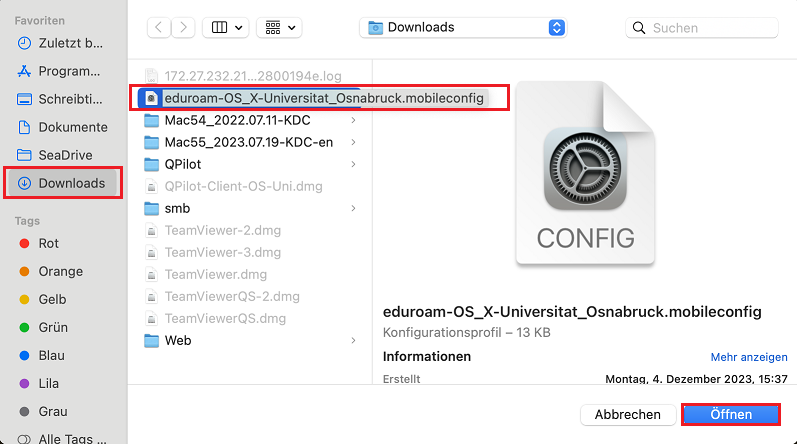Screen dimensions: 797x444
Task: Click the Mac55 folder icon
Action: tap(151, 142)
